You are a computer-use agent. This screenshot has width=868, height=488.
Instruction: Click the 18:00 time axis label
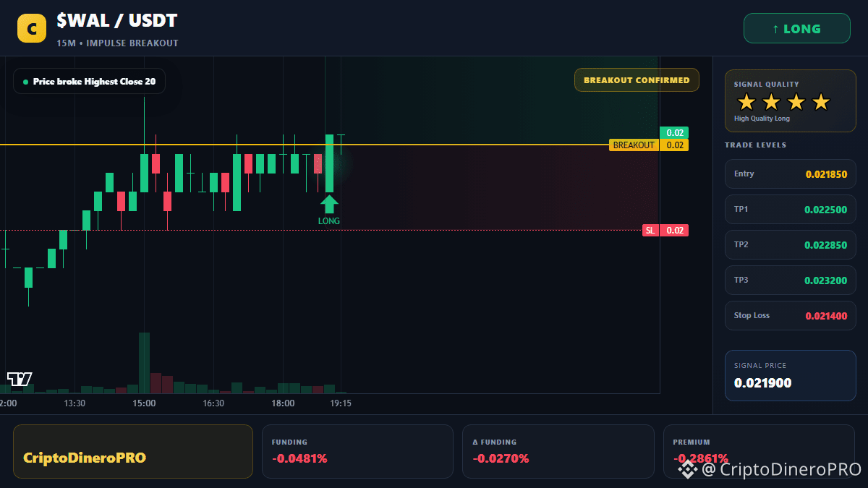point(283,403)
